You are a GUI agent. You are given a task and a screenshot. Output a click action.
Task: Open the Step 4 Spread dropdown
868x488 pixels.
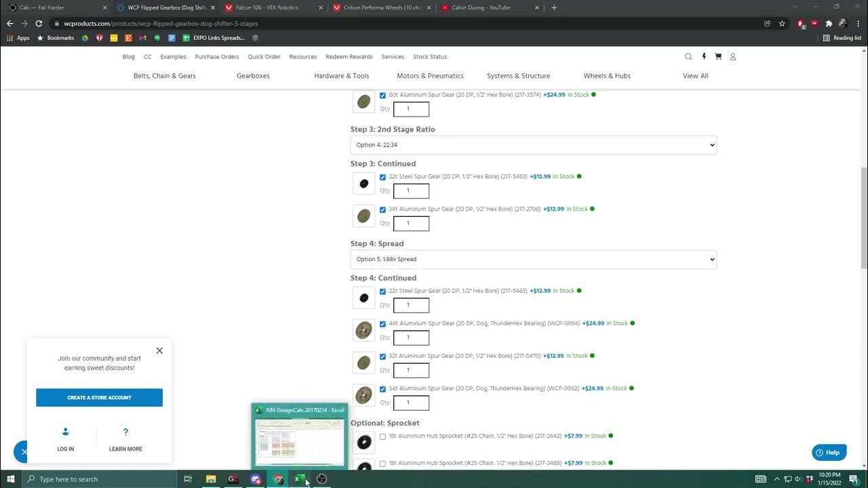coord(534,260)
